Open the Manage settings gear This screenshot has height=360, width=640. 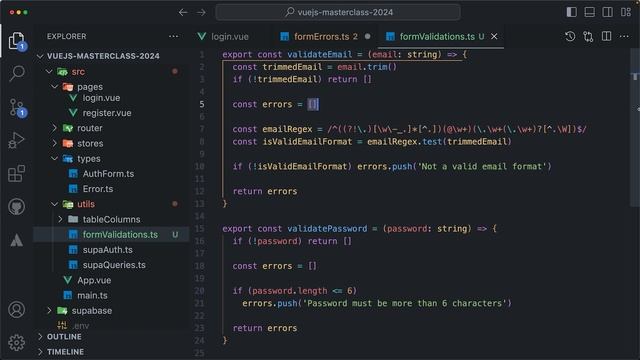pos(16,342)
